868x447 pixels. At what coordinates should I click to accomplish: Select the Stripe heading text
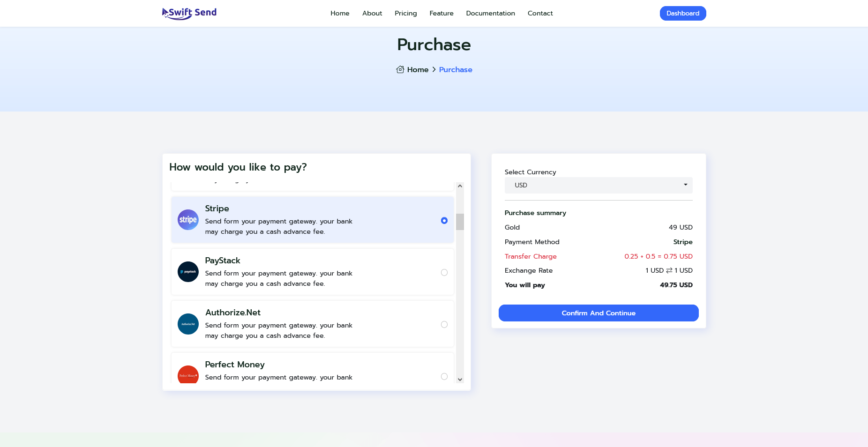pos(217,209)
